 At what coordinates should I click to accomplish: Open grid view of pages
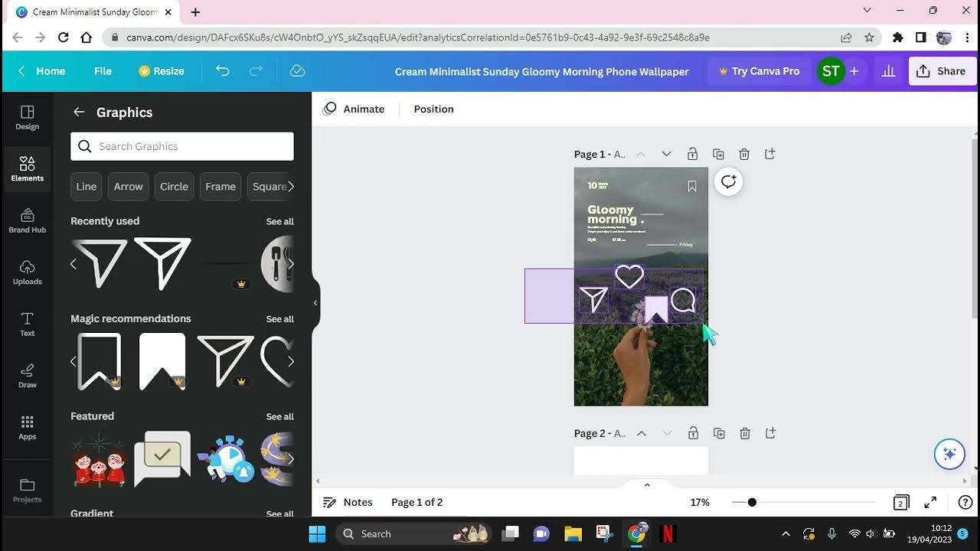click(901, 503)
